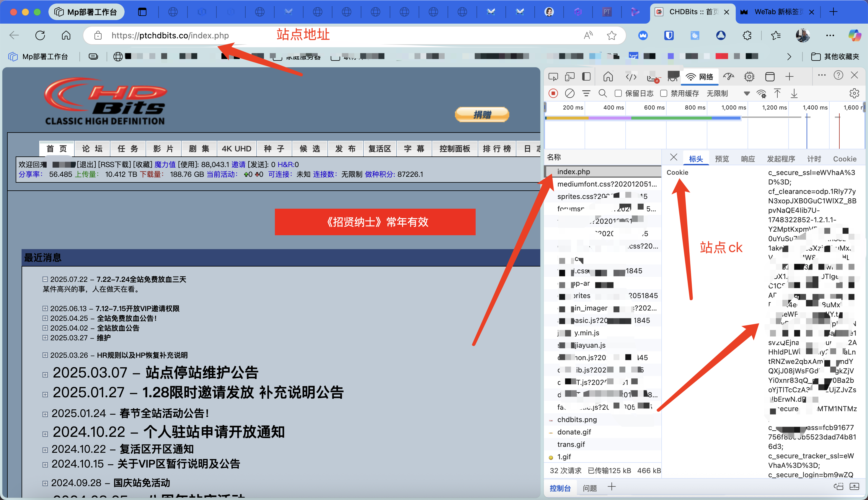The image size is (868, 500).
Task: Open the 论坛 site menu tab
Action: pyautogui.click(x=92, y=149)
